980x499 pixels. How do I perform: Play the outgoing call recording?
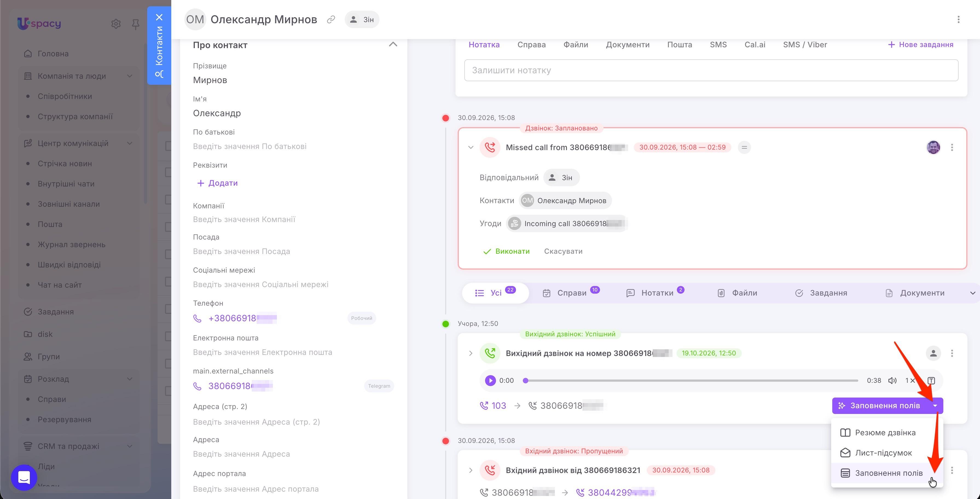pyautogui.click(x=490, y=380)
